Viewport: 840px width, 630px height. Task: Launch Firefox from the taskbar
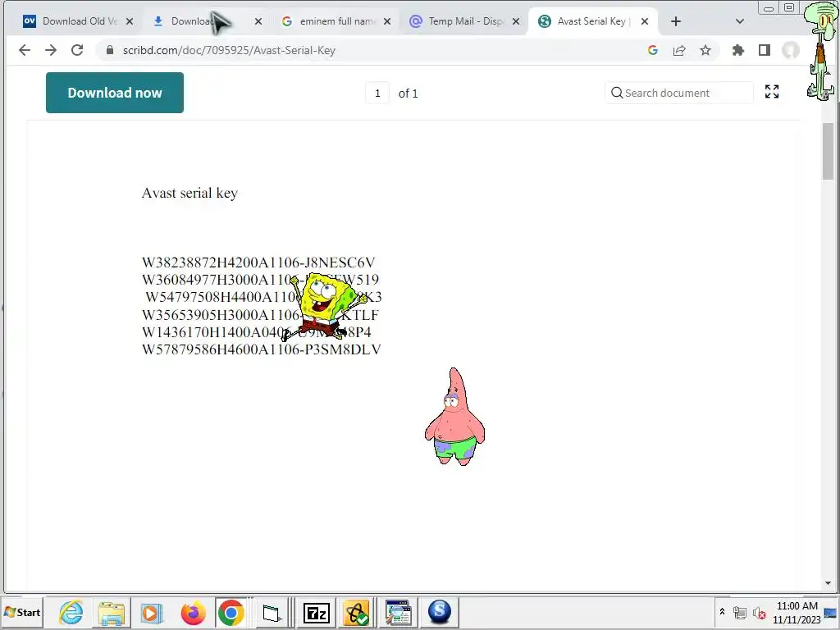[x=193, y=612]
